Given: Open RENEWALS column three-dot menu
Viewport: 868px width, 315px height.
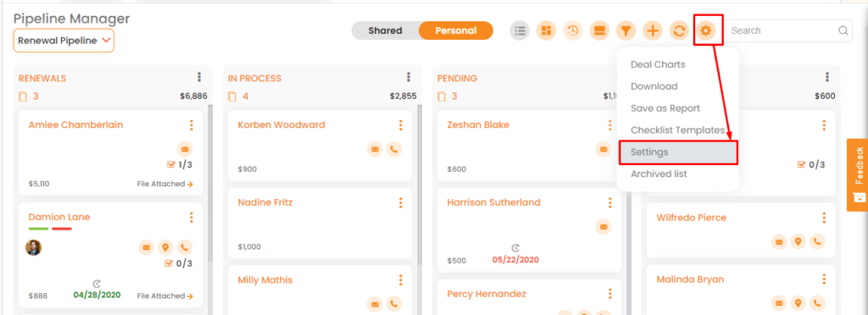Looking at the screenshot, I should tap(199, 77).
